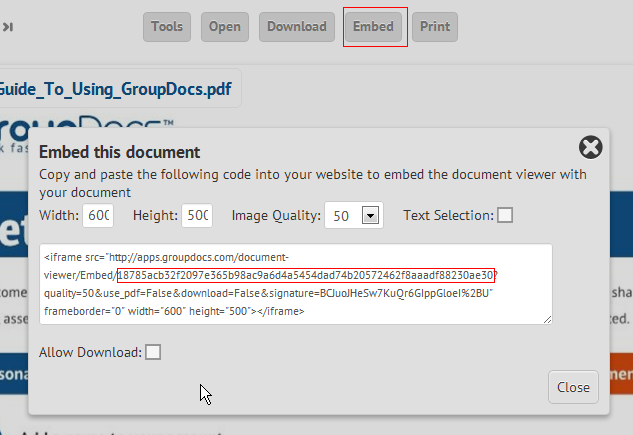Click into the Height input field
The height and width of the screenshot is (435, 633).
pyautogui.click(x=197, y=215)
